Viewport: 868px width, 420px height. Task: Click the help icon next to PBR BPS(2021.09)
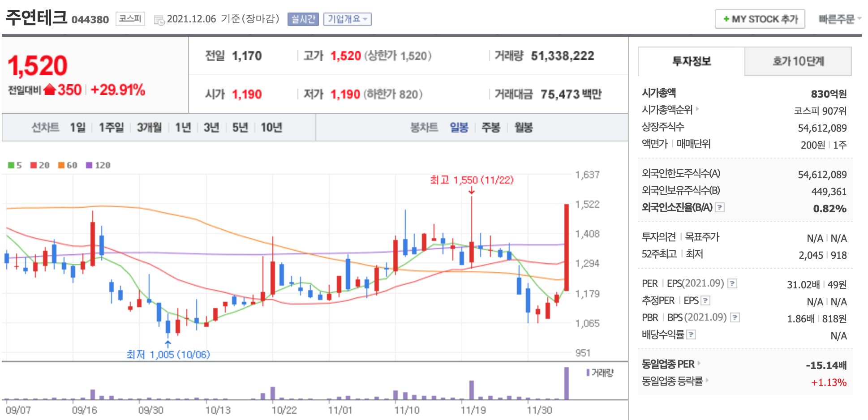pyautogui.click(x=735, y=317)
